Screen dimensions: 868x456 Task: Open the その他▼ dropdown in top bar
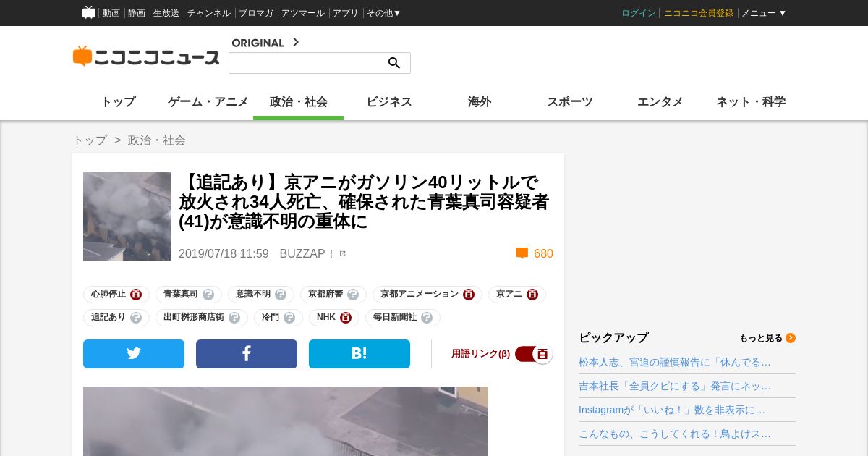(383, 13)
